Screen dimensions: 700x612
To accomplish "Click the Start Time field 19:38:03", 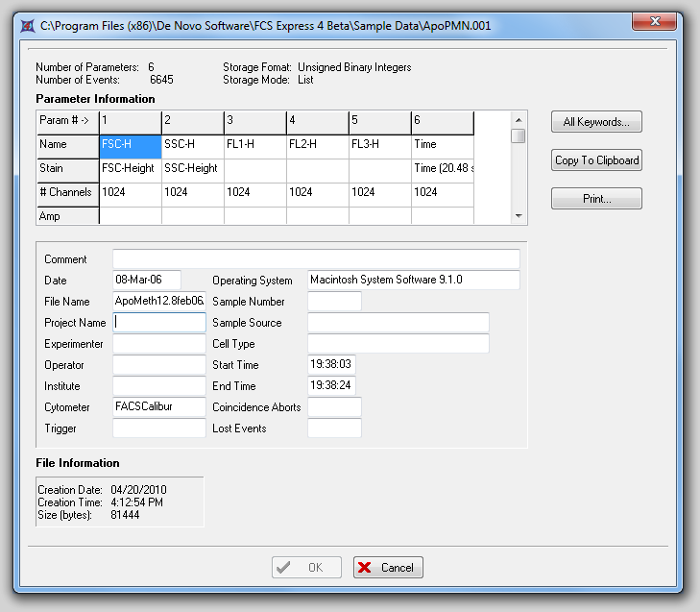I will click(x=331, y=364).
